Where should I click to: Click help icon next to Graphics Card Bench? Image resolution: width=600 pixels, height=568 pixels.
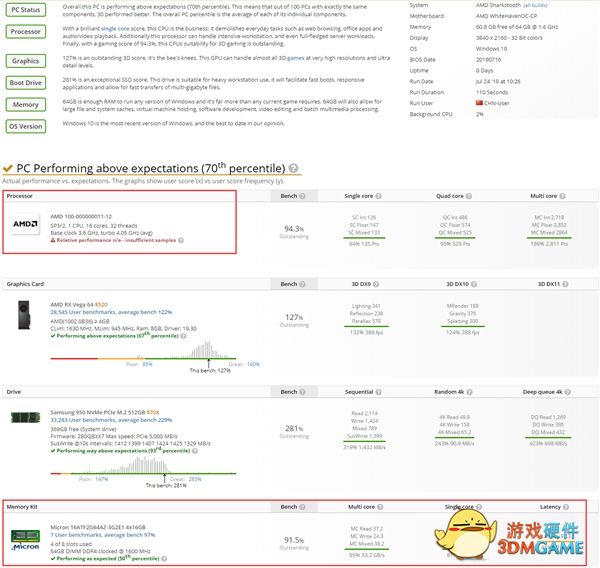pos(302,284)
